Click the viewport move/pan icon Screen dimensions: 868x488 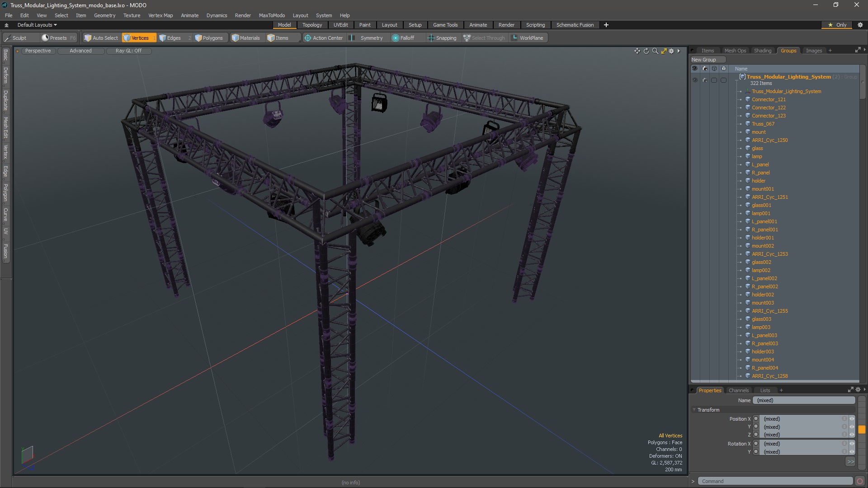[x=637, y=51]
